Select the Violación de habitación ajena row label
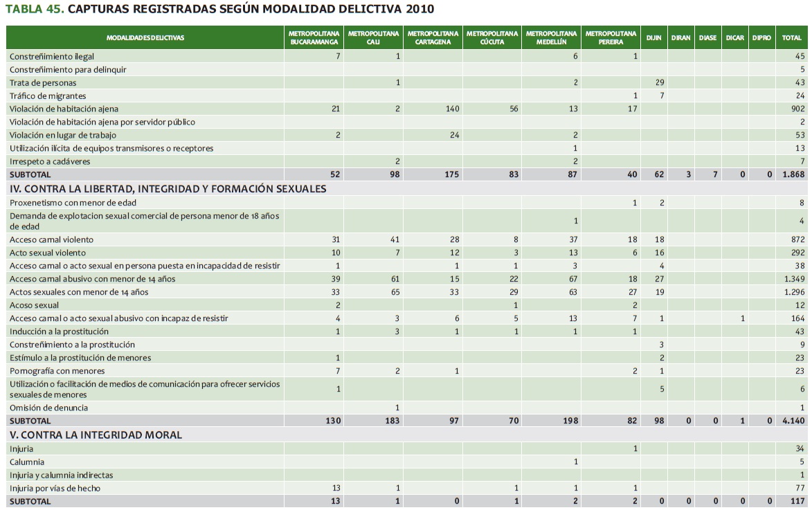 click(x=64, y=109)
